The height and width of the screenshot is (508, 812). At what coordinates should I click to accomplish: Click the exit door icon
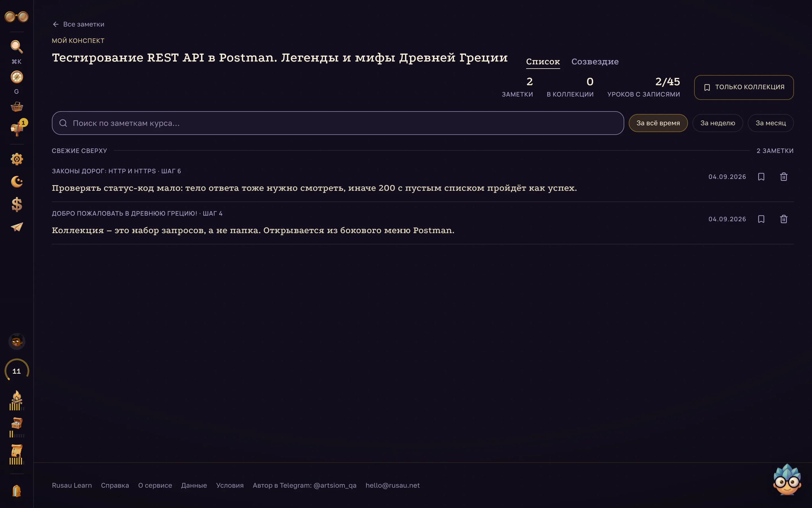16,491
